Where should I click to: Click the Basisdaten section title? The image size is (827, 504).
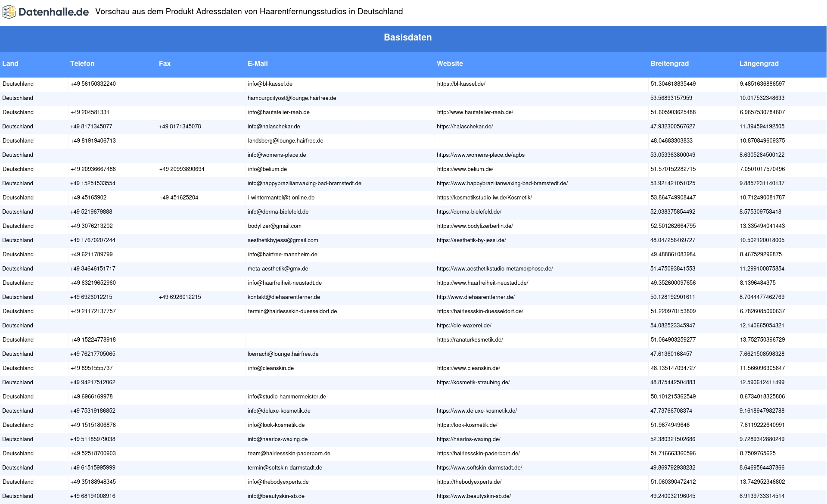(408, 37)
